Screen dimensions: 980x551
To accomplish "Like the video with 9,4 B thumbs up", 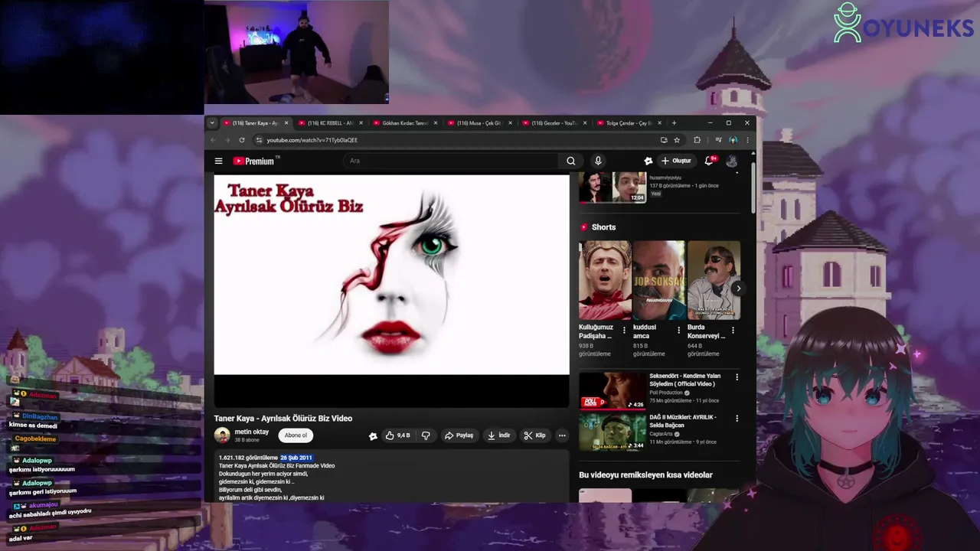I will (398, 435).
